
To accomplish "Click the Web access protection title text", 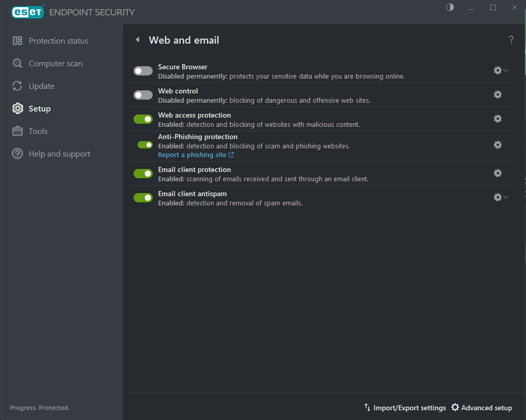I will click(194, 115).
